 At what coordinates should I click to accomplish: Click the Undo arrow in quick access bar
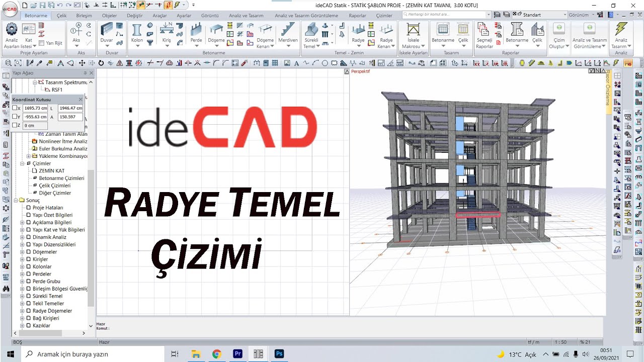pos(60,5)
